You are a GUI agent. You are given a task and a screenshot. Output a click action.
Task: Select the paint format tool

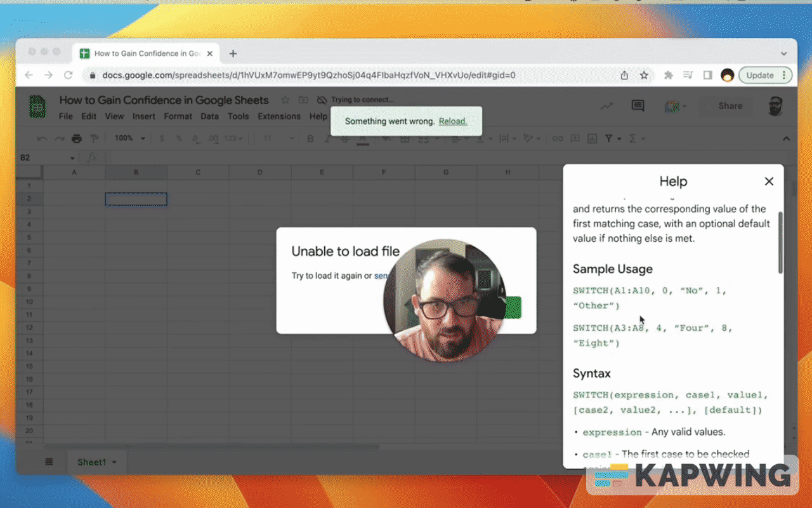point(95,138)
